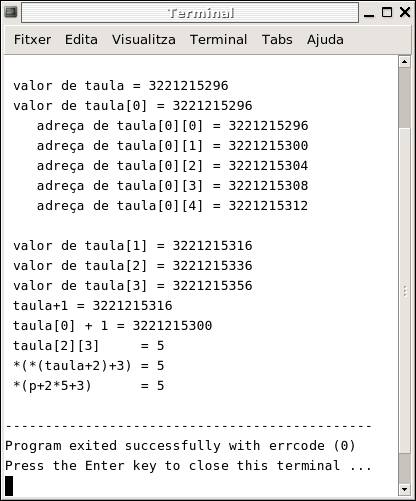Image resolution: width=416 pixels, height=501 pixels.
Task: Open the Terminal menu in the menu bar
Action: coord(218,40)
